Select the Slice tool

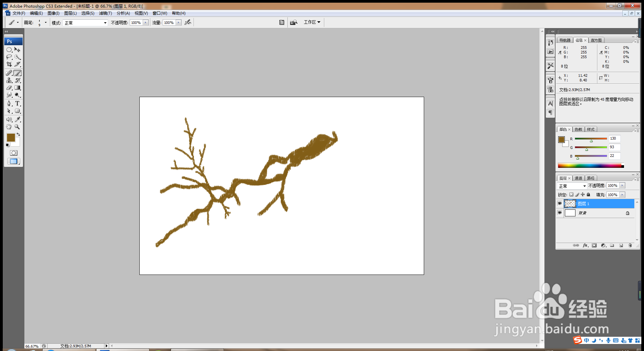coord(18,64)
